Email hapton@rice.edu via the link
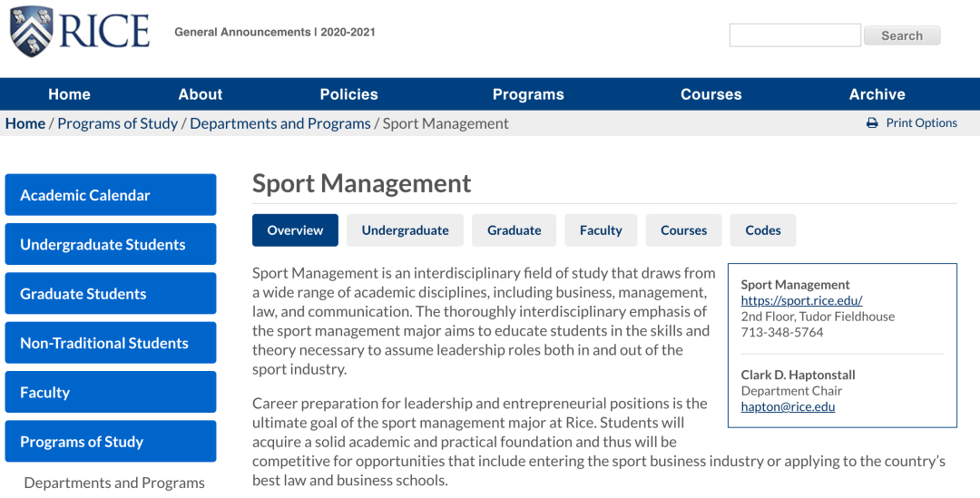980x498 pixels. point(788,406)
